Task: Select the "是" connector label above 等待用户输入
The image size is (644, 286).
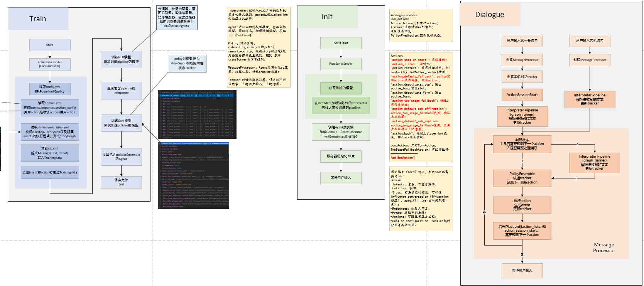Action: pos(522,255)
